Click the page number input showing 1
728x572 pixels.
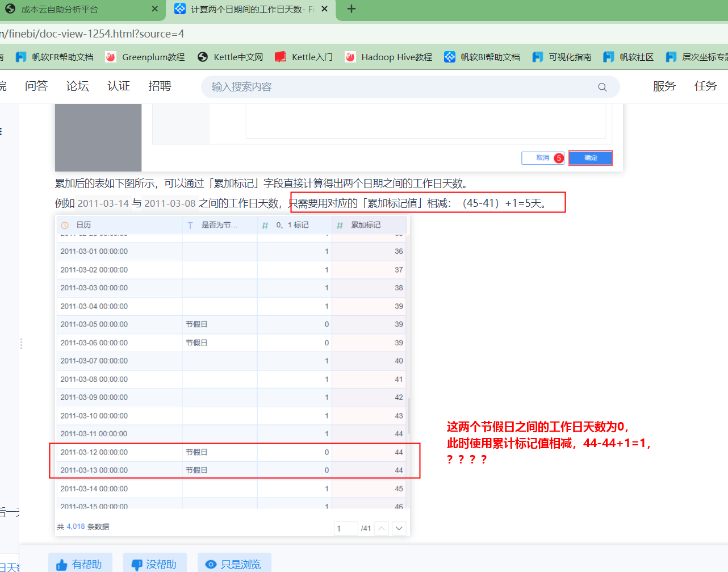[346, 528]
